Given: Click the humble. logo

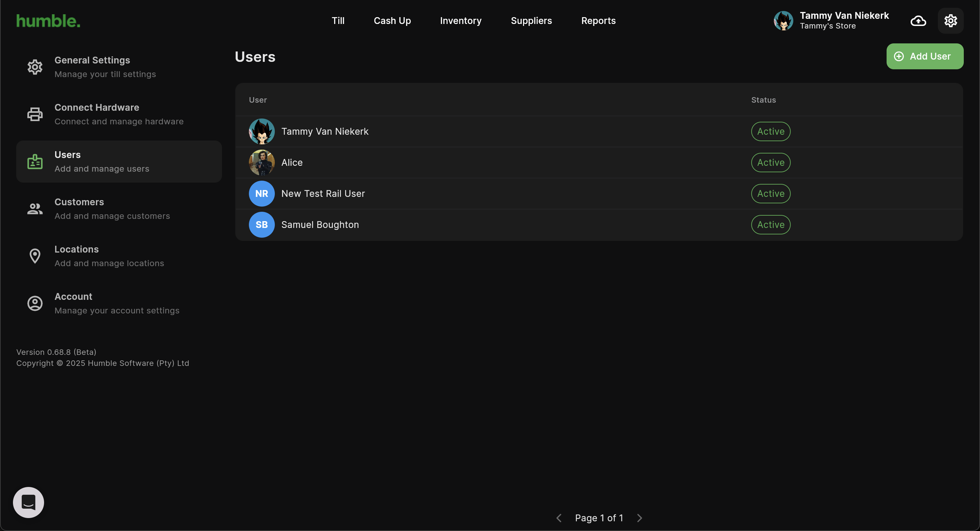Looking at the screenshot, I should pos(48,21).
